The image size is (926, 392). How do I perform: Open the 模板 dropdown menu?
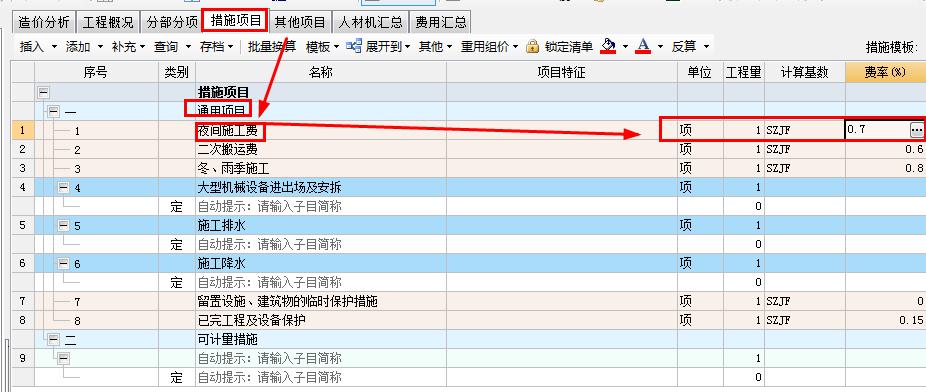point(322,47)
